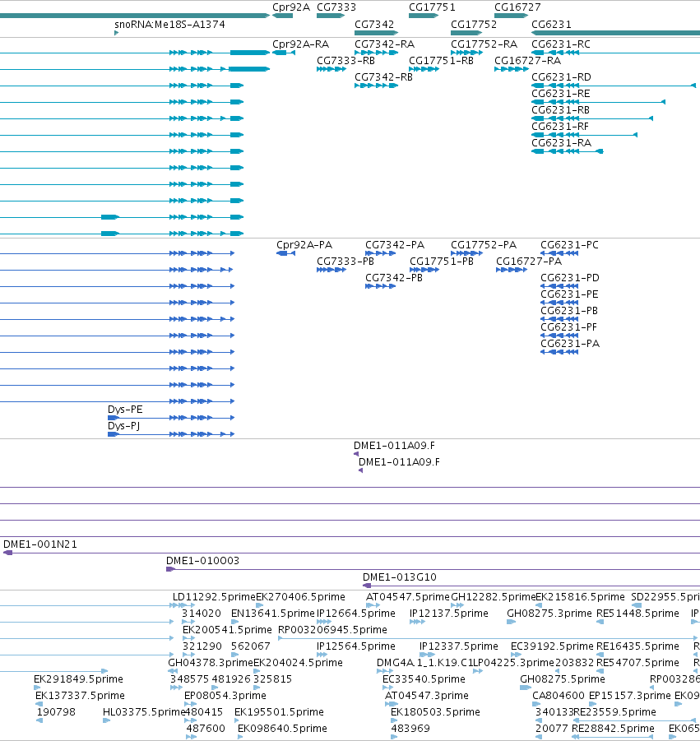Click the CG6231-RE transcript label

pos(561,93)
